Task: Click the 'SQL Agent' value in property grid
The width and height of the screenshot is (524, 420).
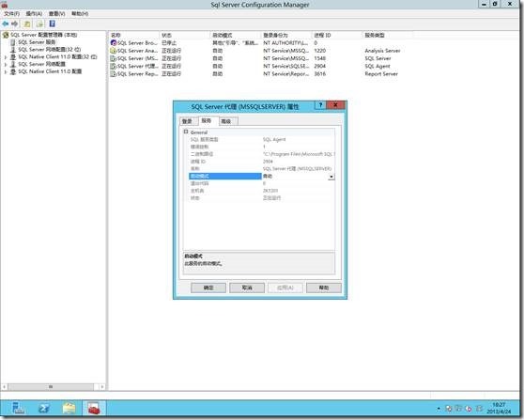Action: click(274, 139)
